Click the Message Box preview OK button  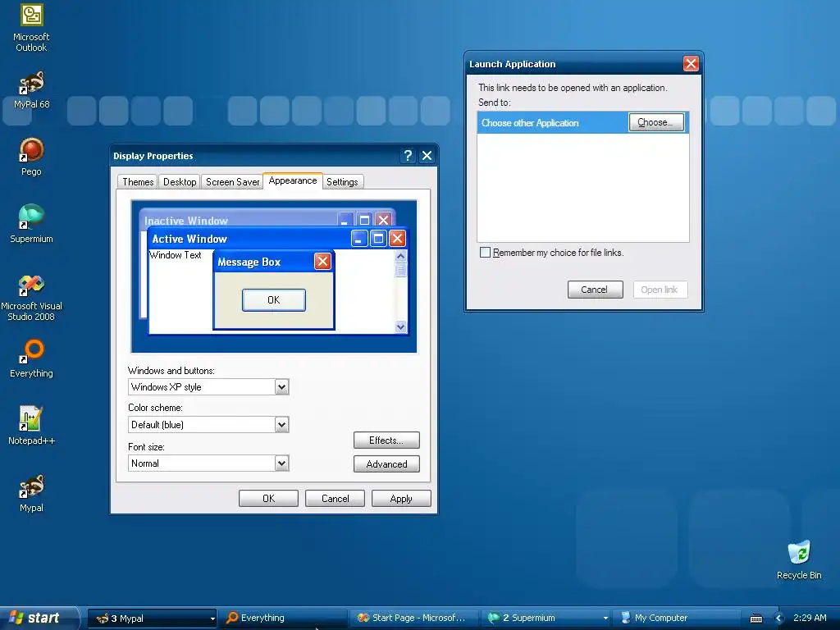pos(274,300)
